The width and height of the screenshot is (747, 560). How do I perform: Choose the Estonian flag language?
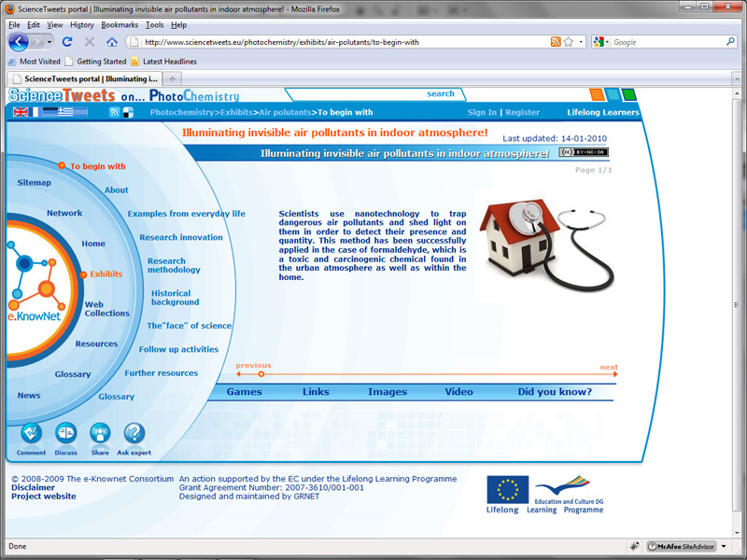tap(49, 112)
